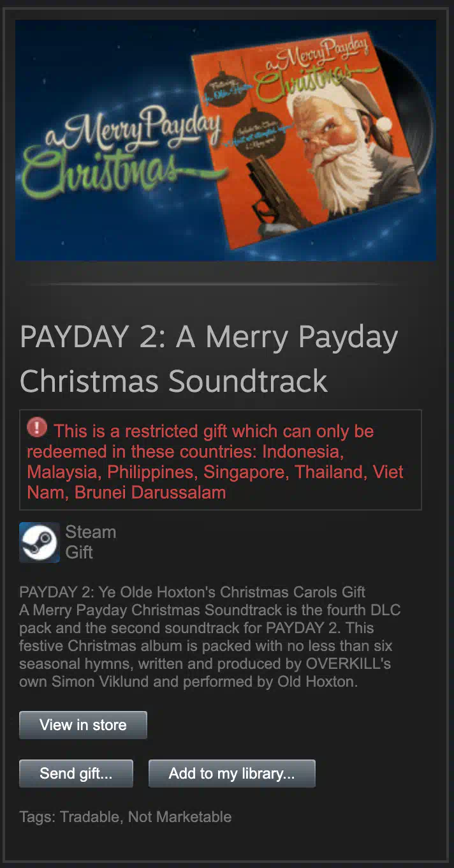Open the View in store button
Screen dimensions: 454x868
(x=83, y=725)
